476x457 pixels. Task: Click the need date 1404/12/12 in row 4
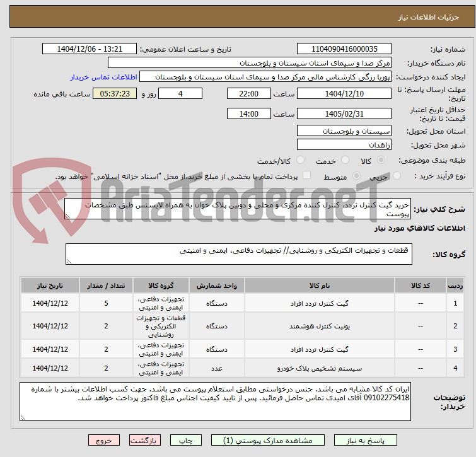coord(50,368)
